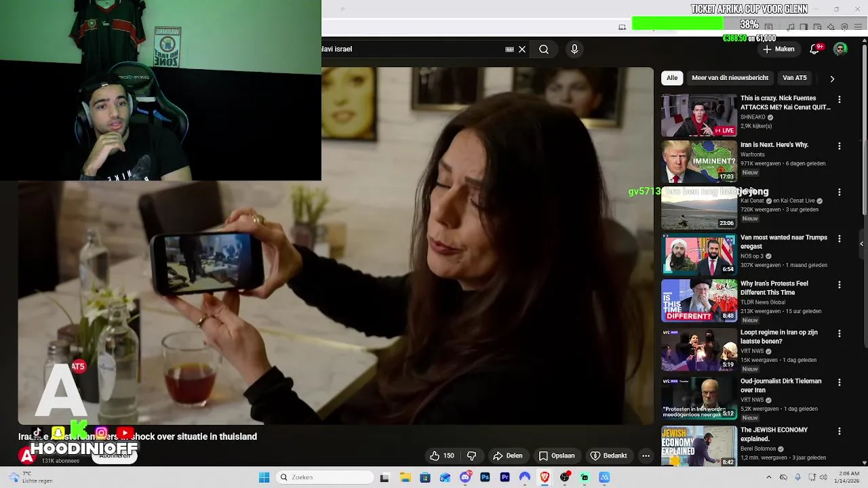Screen dimensions: 868x488
Task: Click the TLDR News Global channel name
Action: point(763,302)
